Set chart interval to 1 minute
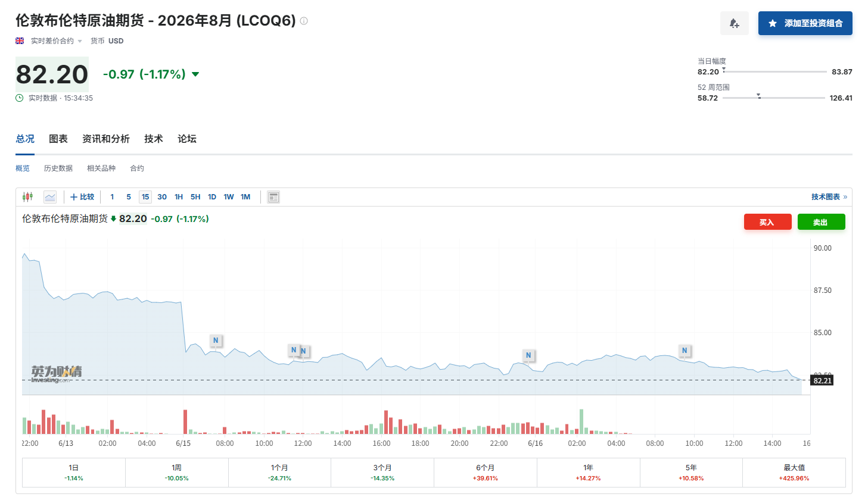This screenshot has height=500, width=868. tap(112, 197)
